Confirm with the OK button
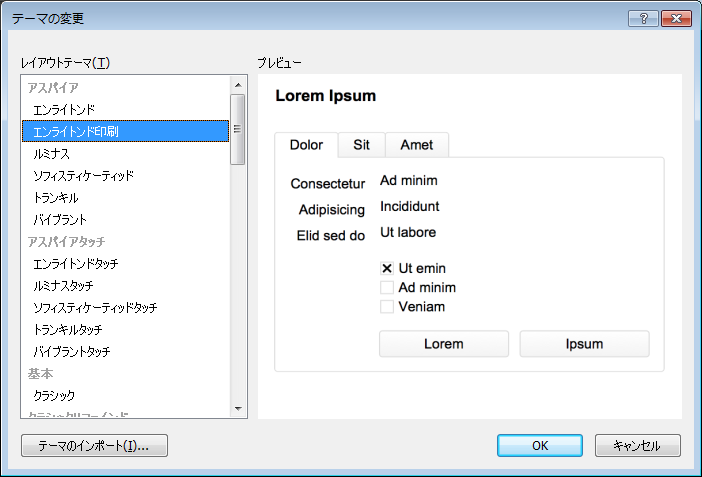Screen dimensions: 702x477 540,445
